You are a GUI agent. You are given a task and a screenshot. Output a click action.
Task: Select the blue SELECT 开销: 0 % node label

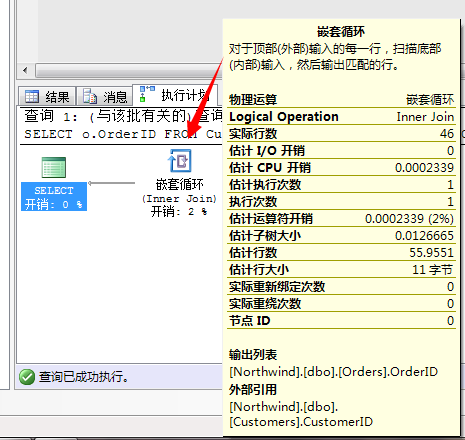point(54,197)
